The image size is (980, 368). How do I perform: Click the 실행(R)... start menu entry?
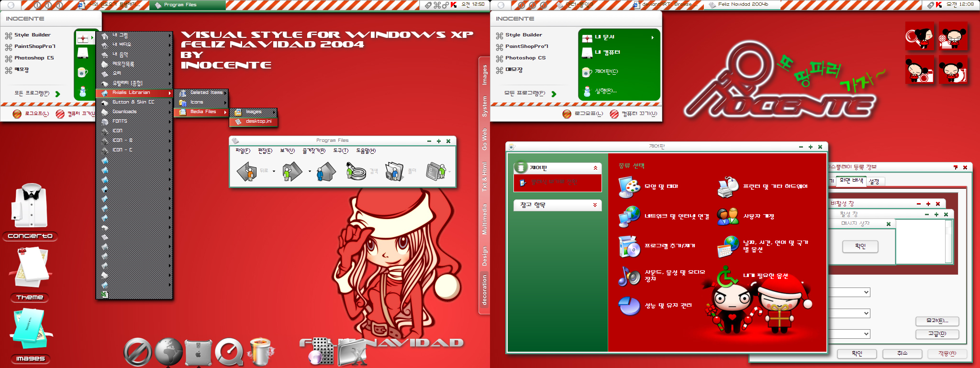pyautogui.click(x=606, y=91)
